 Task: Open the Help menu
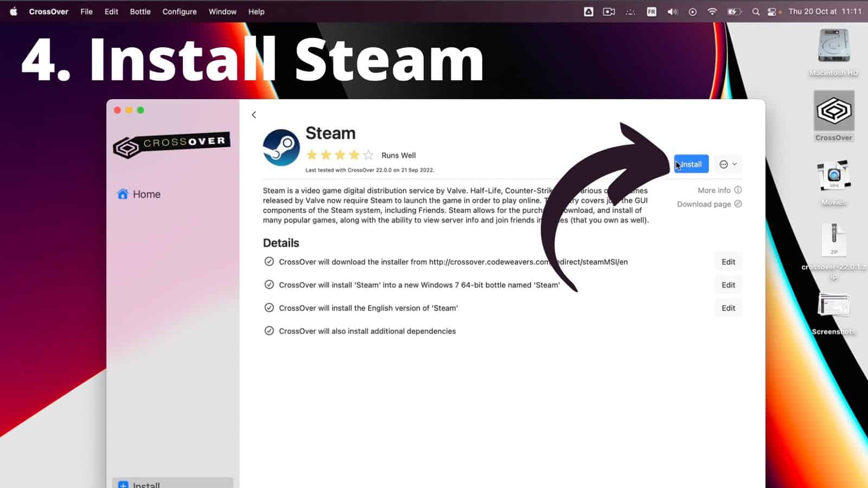256,11
